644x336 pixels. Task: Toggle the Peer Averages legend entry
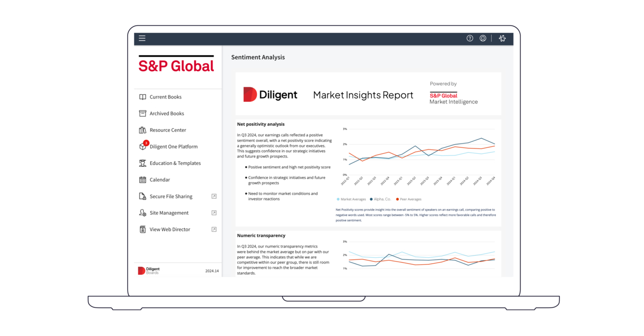(408, 198)
